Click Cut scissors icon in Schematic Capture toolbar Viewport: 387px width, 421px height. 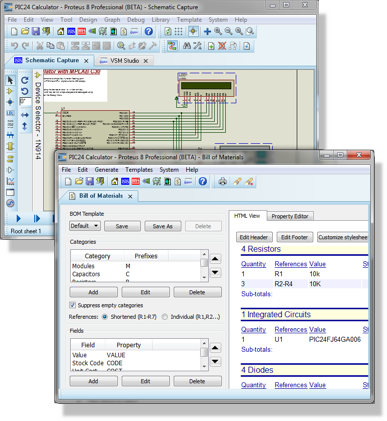pyautogui.click(x=40, y=46)
